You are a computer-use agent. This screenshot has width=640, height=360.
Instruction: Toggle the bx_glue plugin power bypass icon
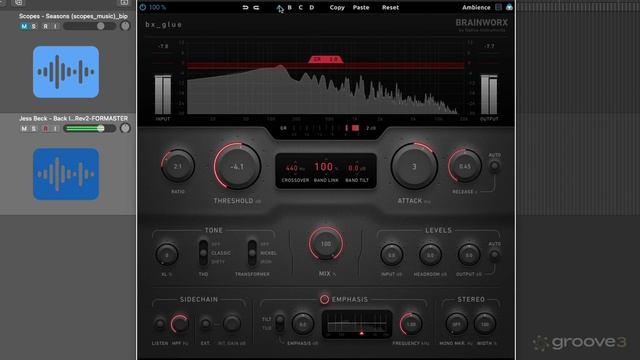142,7
